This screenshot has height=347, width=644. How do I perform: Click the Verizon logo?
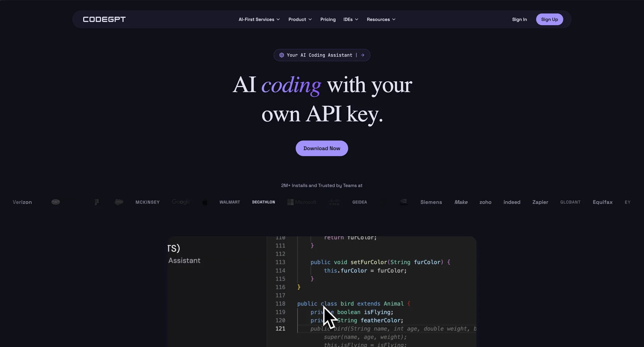click(22, 202)
